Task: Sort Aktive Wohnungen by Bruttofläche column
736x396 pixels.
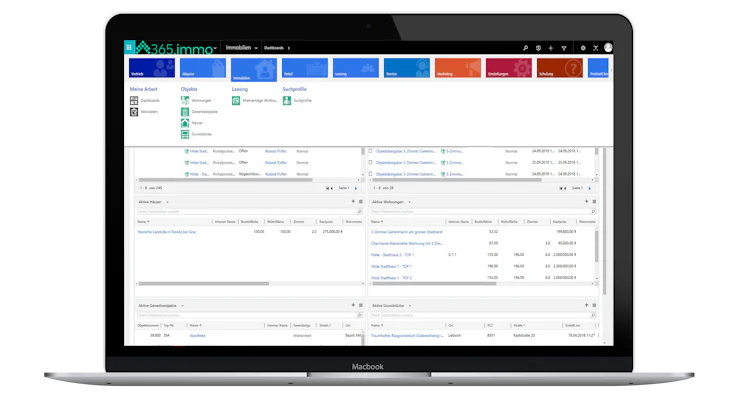Action: pyautogui.click(x=483, y=221)
